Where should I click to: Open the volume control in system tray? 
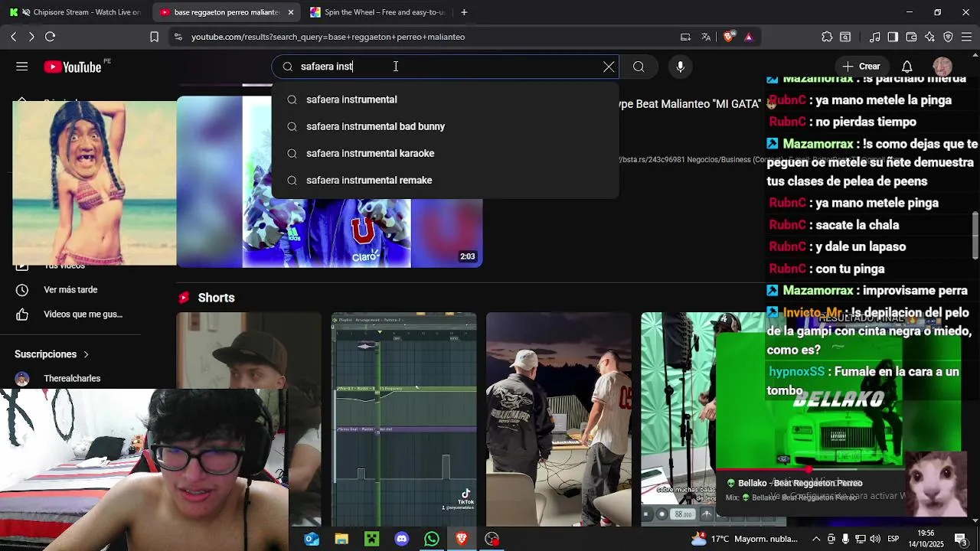875,539
